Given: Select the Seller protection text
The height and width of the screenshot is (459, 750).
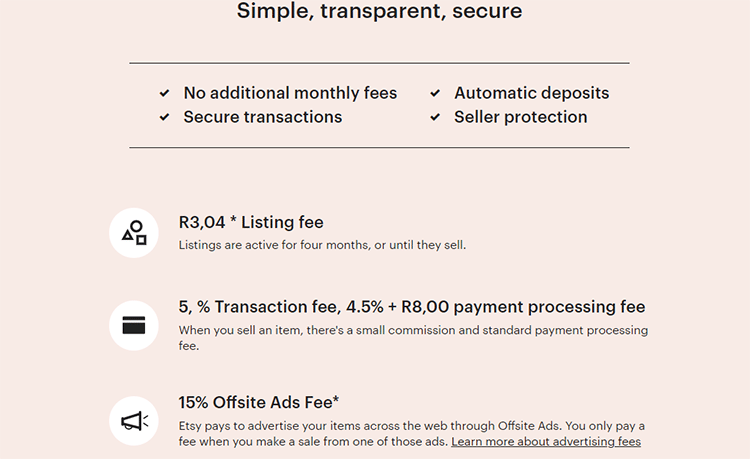Looking at the screenshot, I should 520,117.
